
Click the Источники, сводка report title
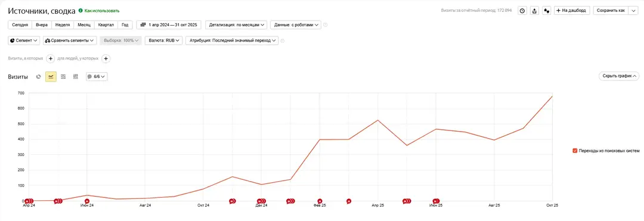coord(42,11)
